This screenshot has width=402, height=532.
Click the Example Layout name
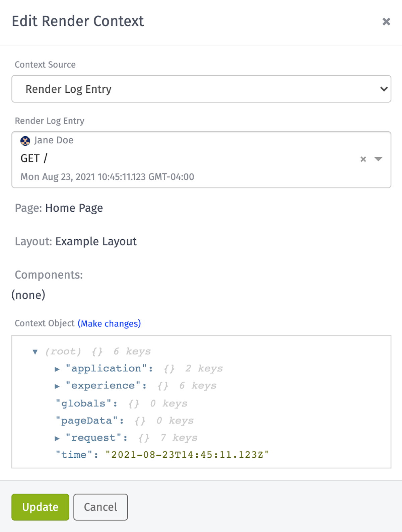point(96,241)
